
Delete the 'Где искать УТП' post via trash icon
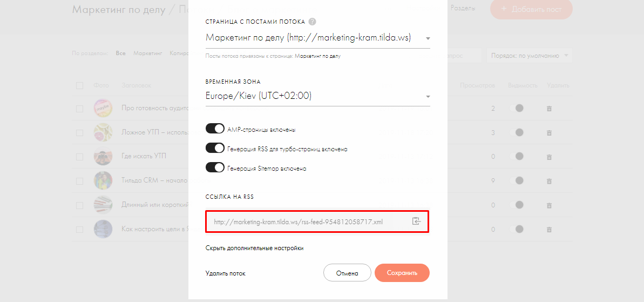(548, 157)
